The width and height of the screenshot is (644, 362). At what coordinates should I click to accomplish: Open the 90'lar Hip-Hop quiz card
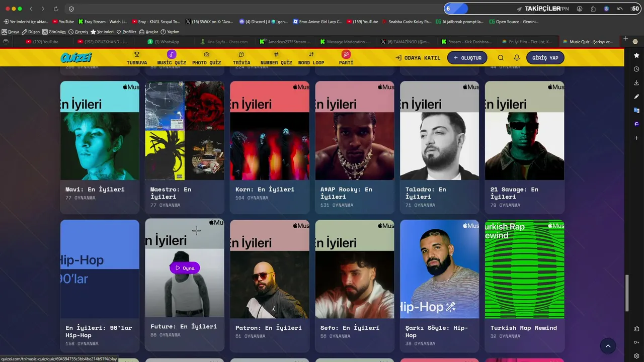click(x=100, y=286)
